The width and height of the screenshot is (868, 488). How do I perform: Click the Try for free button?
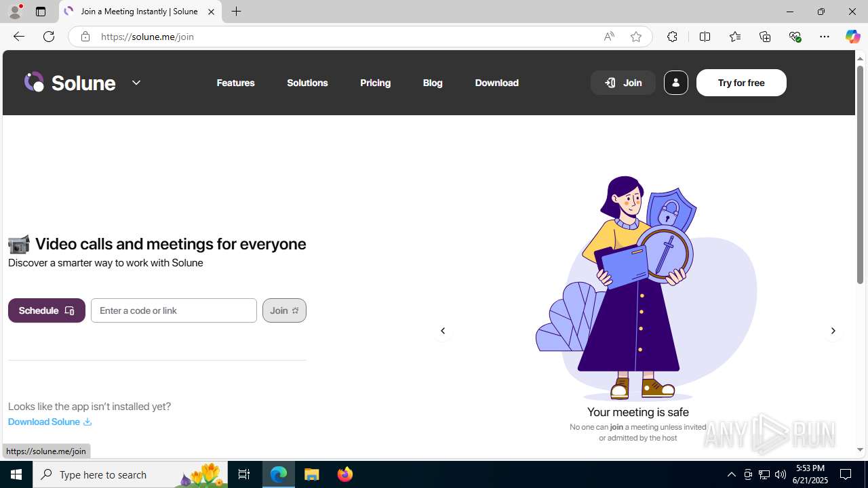click(741, 83)
